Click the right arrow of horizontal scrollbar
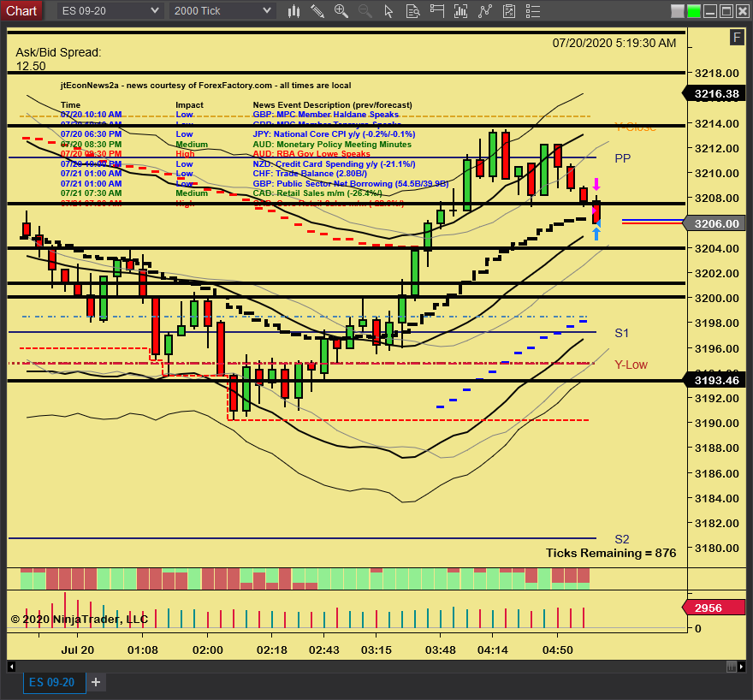Viewport: 753px width, 700px height. 742,667
